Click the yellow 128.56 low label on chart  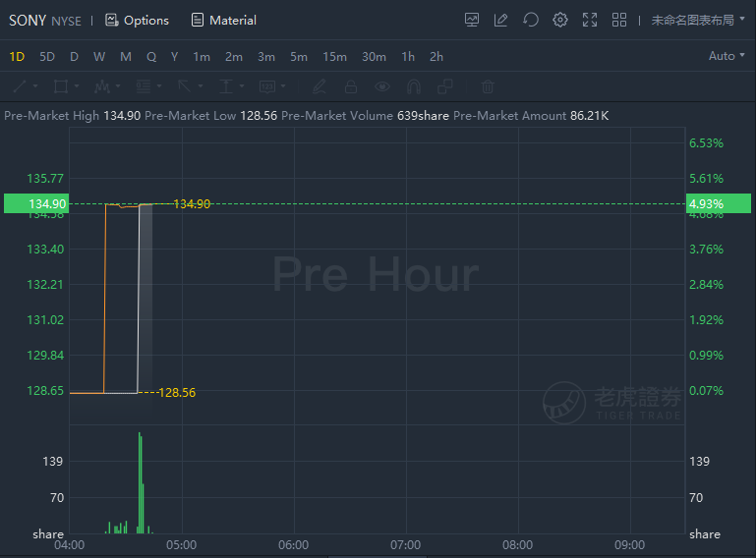(x=177, y=393)
